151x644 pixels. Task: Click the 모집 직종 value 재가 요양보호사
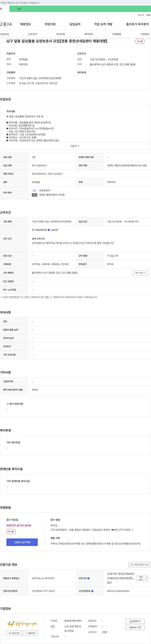coord(39,166)
